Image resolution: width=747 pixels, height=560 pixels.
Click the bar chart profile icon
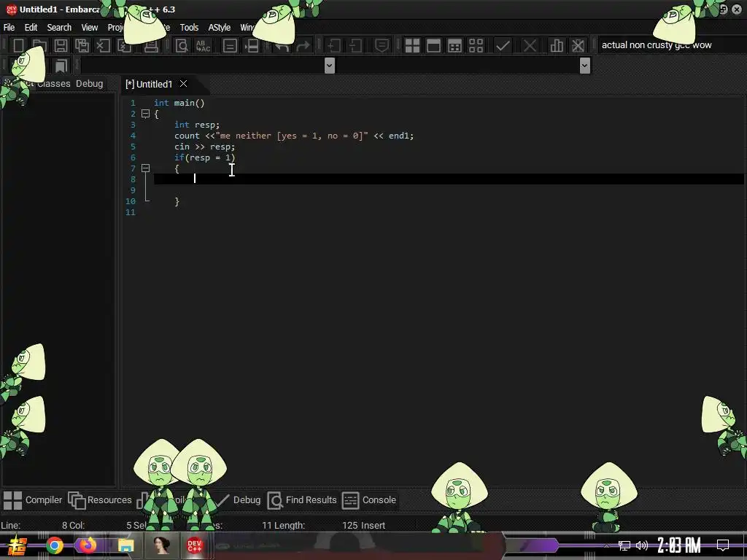point(557,46)
